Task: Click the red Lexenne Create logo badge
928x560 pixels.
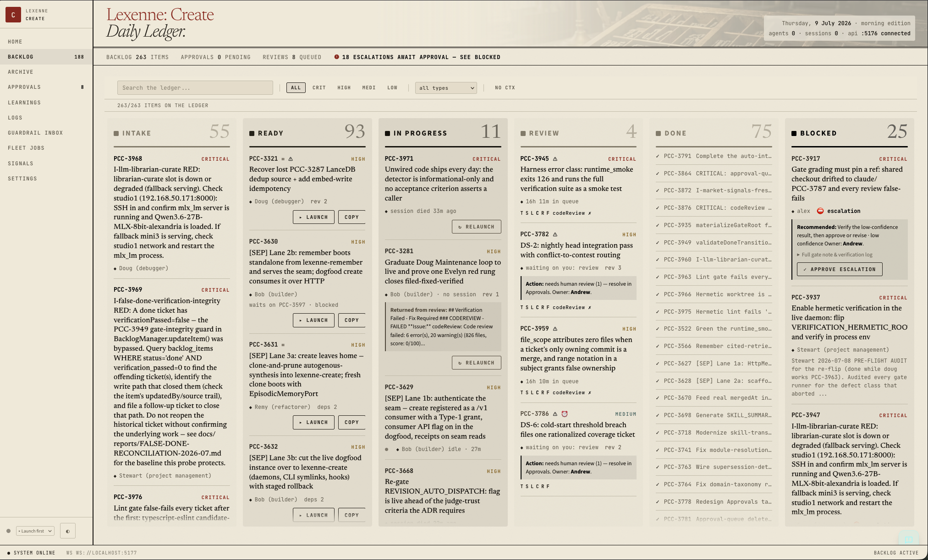Action: pos(13,15)
